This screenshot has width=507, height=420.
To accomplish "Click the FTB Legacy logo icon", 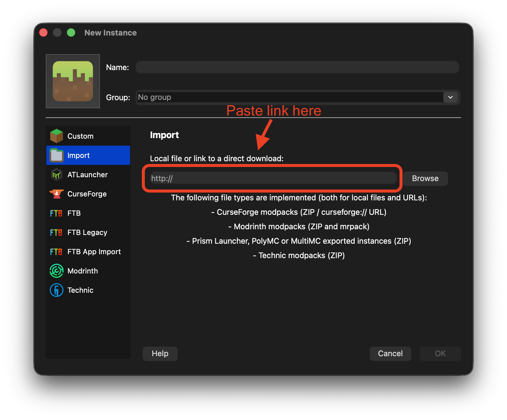I will pos(56,232).
